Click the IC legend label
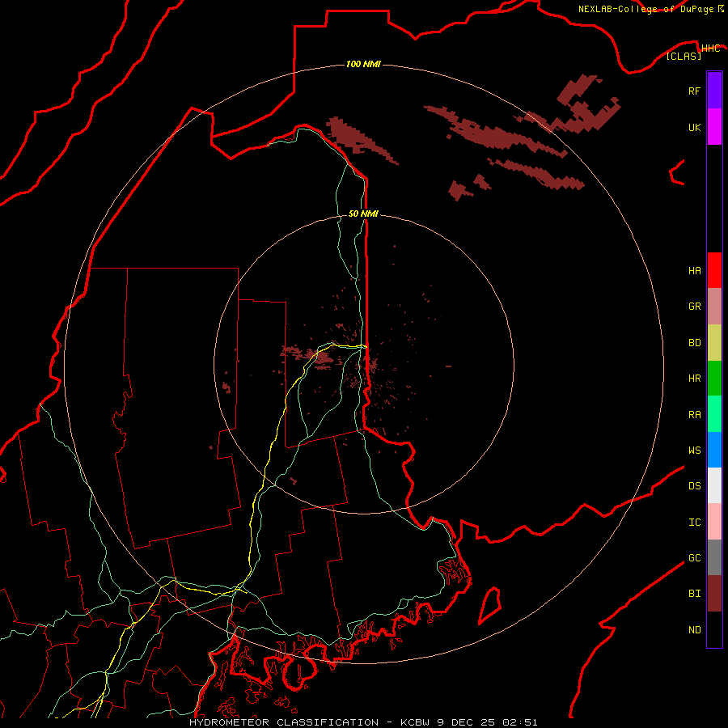The image size is (728, 728). click(x=694, y=523)
